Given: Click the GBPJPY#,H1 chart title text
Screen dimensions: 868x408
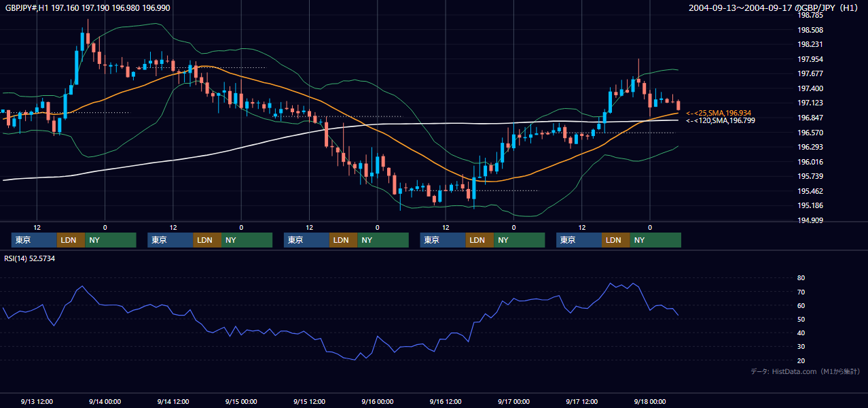Looking at the screenshot, I should click(88, 7).
